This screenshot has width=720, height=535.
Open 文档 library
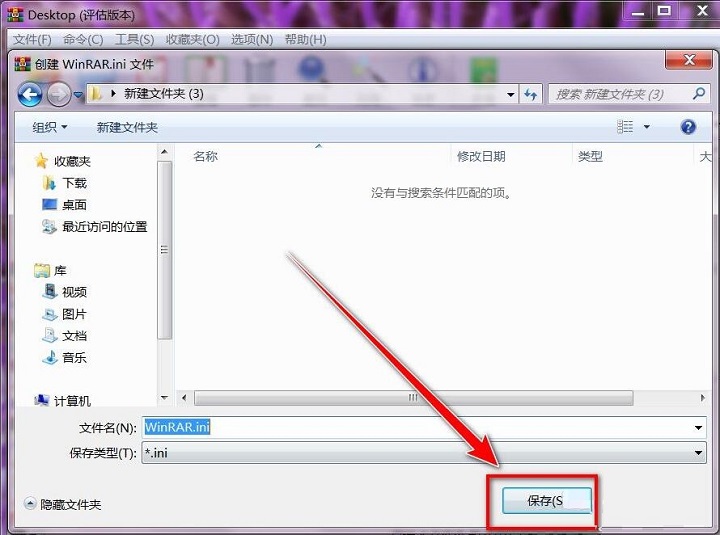tap(74, 336)
